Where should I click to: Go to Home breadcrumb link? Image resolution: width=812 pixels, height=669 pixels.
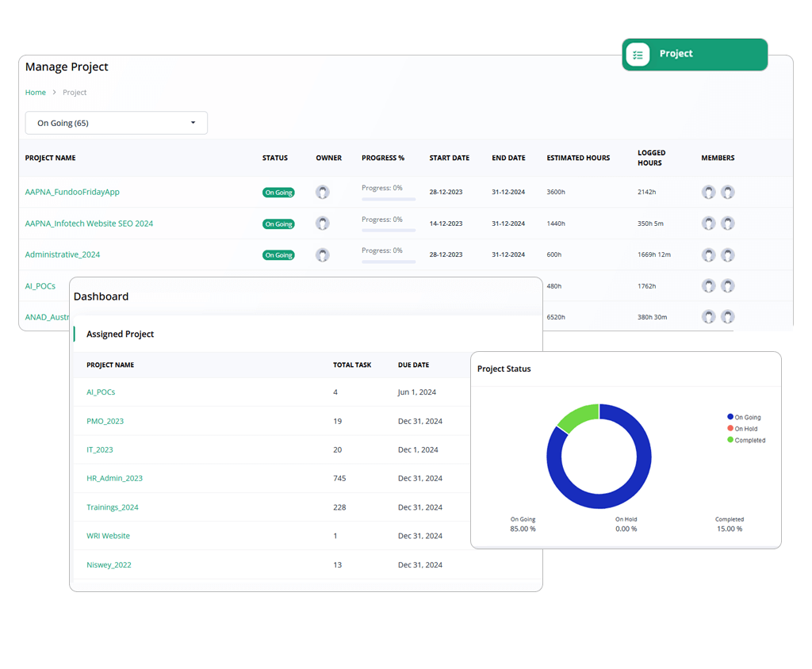tap(35, 92)
